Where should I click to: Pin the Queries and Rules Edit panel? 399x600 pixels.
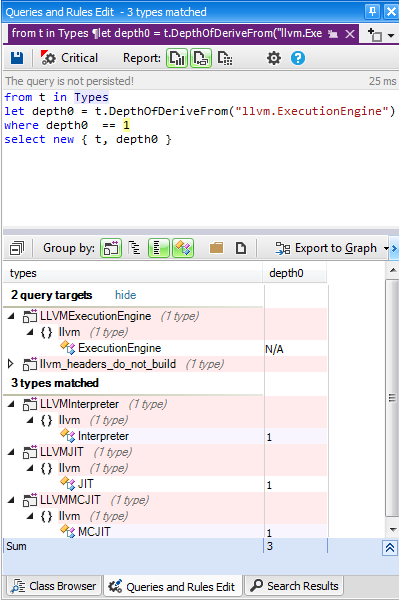pyautogui.click(x=372, y=11)
